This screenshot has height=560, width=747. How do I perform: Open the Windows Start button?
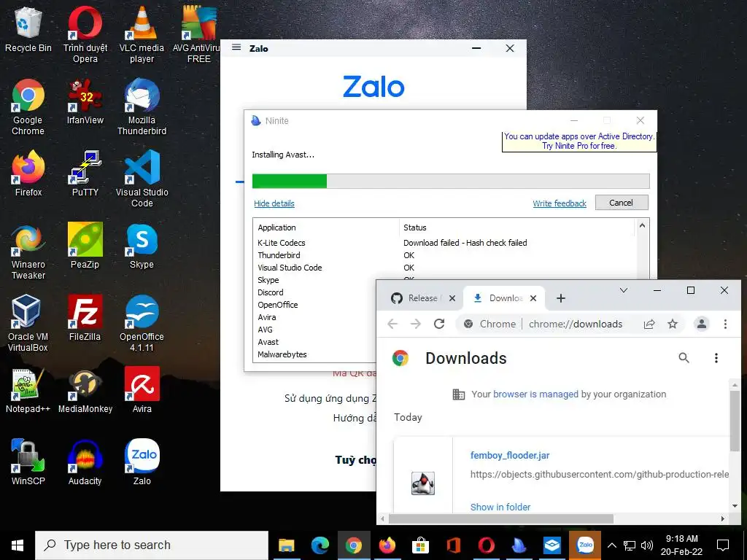click(18, 545)
